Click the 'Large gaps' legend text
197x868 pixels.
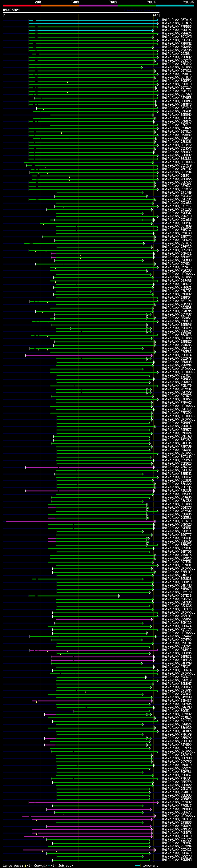(13, 865)
